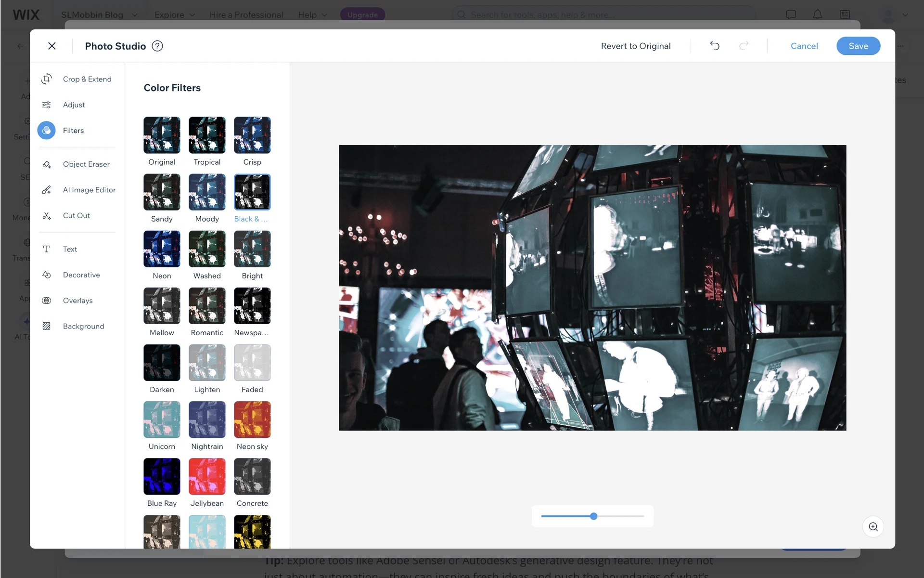
Task: Launch the AI Image Editor
Action: [x=89, y=190]
